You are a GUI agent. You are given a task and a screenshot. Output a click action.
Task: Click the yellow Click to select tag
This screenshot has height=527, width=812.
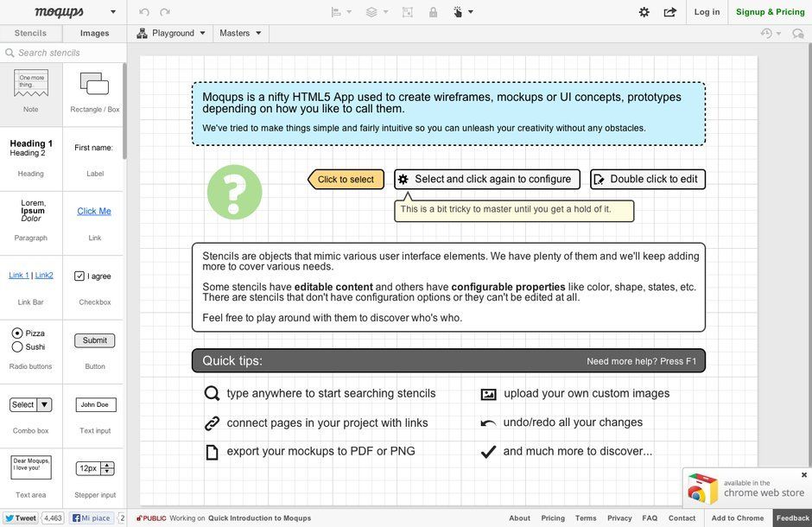pos(346,180)
